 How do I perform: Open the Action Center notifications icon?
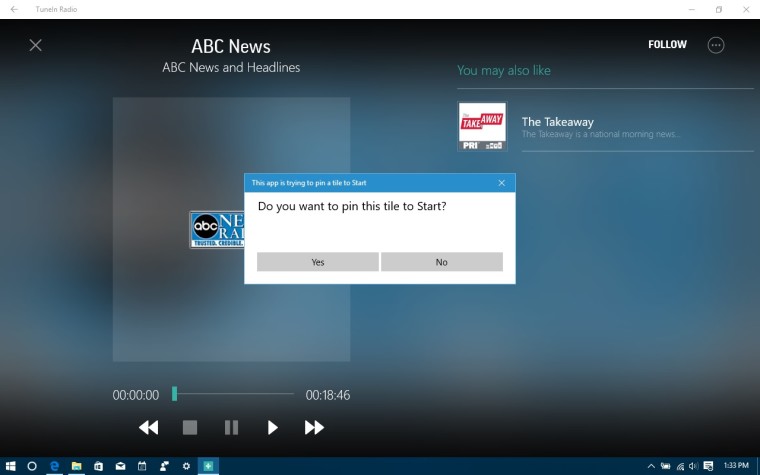(708, 466)
